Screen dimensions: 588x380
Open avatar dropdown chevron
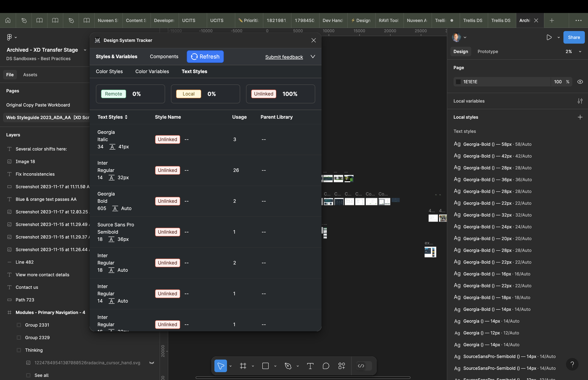(465, 37)
